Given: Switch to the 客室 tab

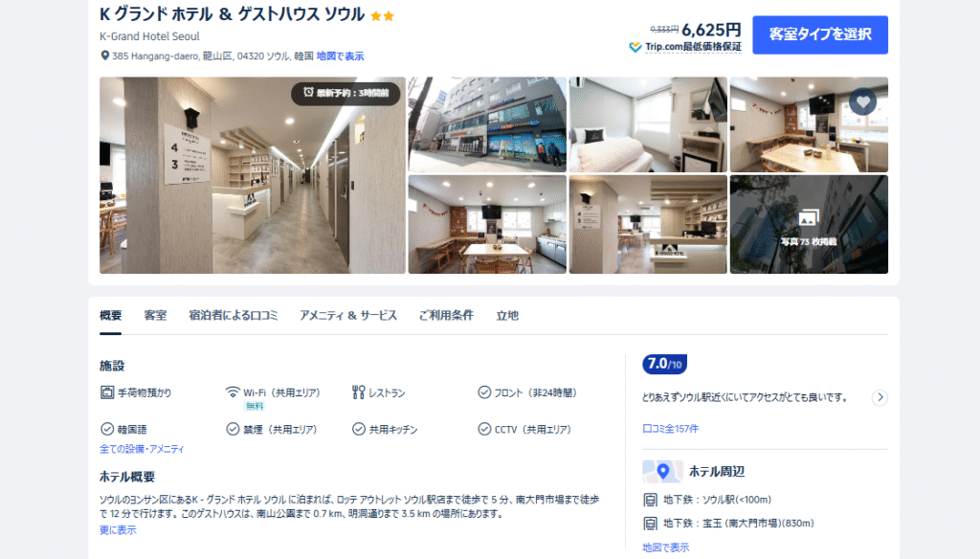Looking at the screenshot, I should click(x=155, y=315).
